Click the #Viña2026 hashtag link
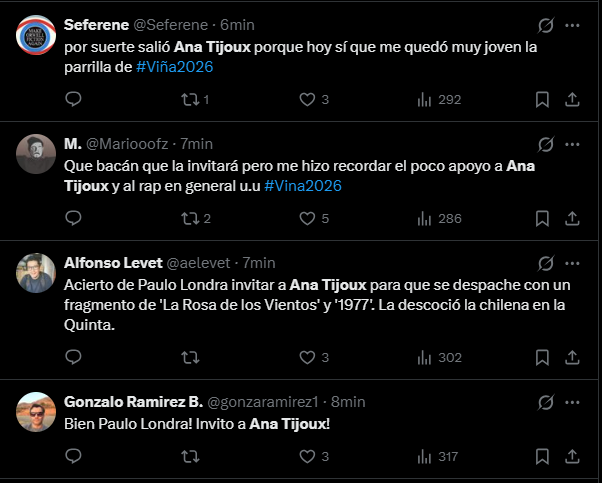This screenshot has height=483, width=602. click(x=174, y=66)
